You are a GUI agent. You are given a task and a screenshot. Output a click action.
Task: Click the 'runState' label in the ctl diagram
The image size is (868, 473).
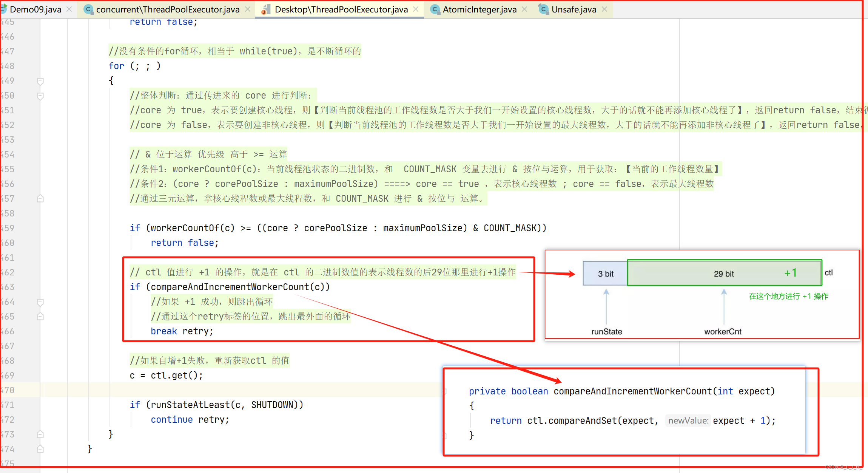click(x=607, y=332)
